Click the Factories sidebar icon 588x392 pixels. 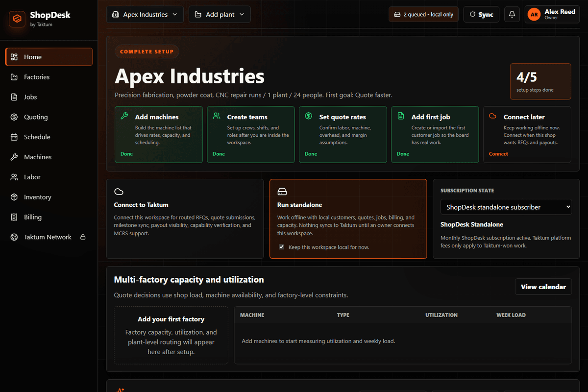click(x=14, y=77)
